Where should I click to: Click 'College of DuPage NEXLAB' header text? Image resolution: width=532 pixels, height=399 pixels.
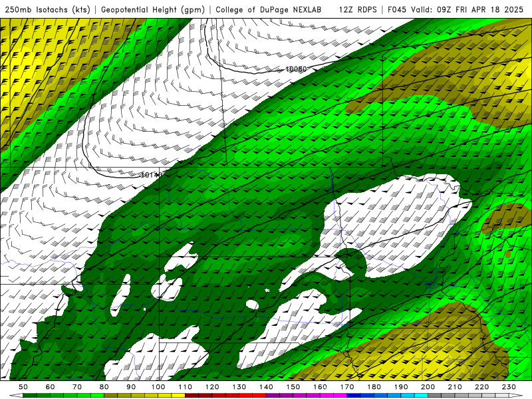tap(269, 9)
